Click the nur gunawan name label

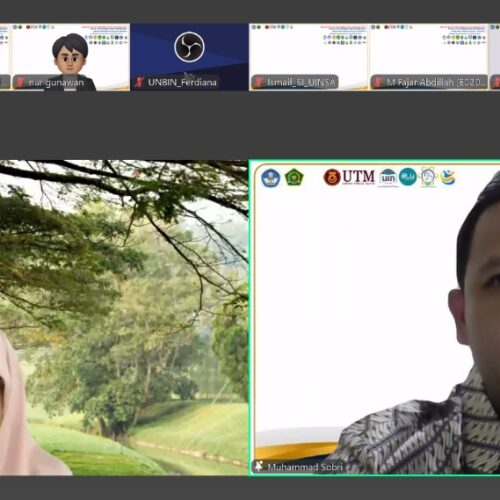tap(56, 82)
